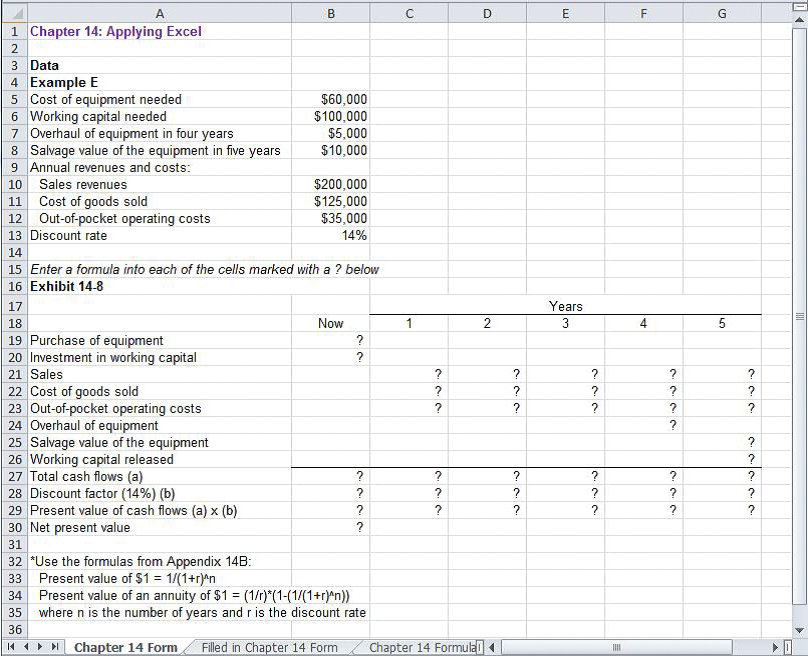
Task: Select the row 13 header
Action: (x=14, y=236)
